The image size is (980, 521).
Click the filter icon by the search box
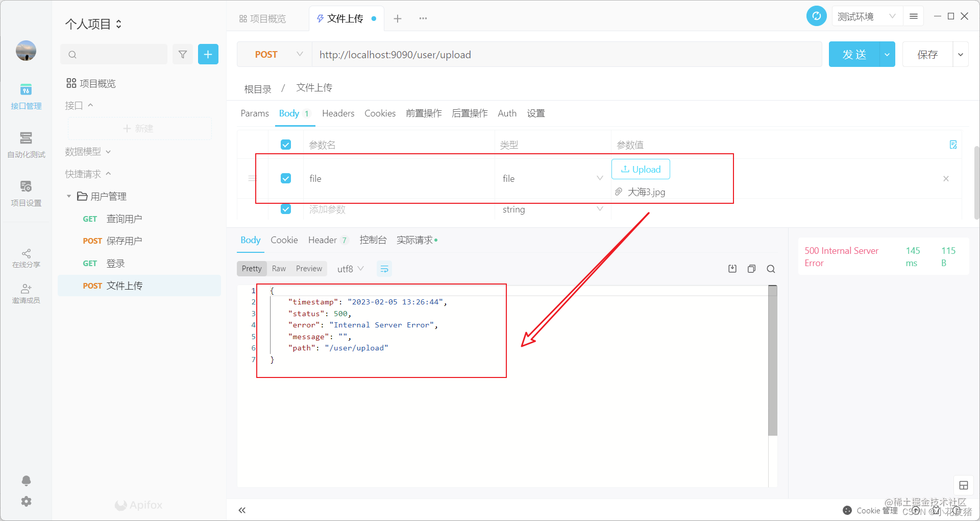tap(183, 54)
